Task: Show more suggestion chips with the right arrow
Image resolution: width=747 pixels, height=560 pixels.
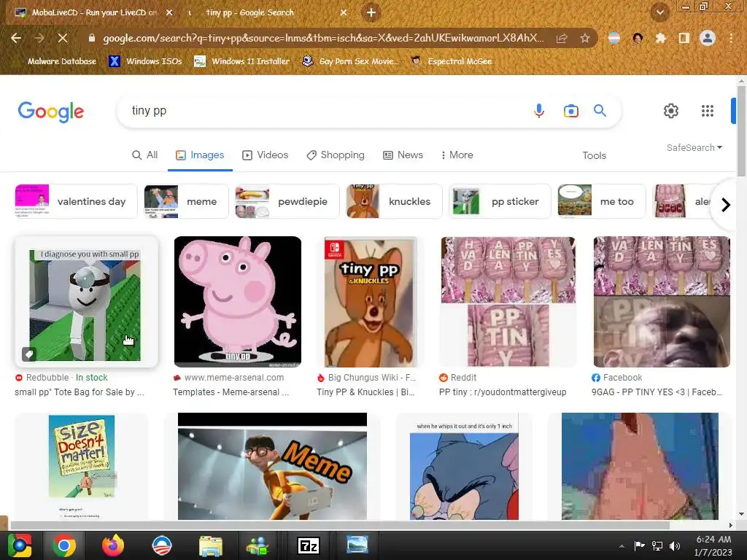Action: pos(725,205)
